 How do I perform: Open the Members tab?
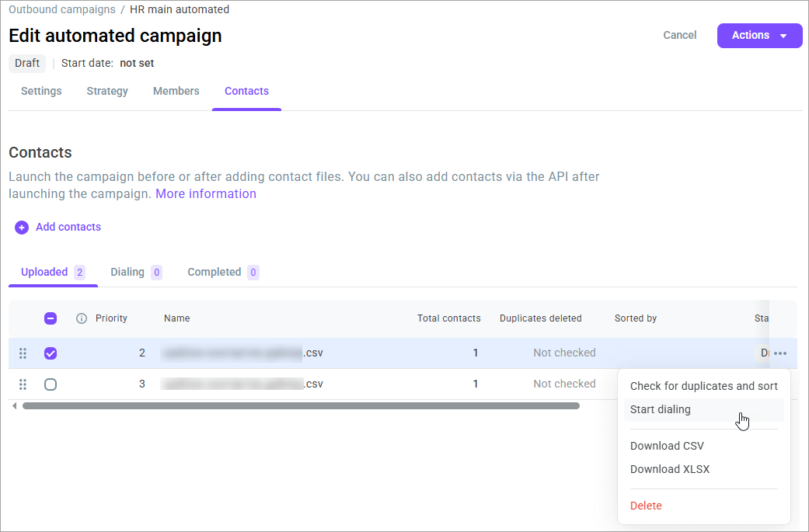[x=176, y=91]
